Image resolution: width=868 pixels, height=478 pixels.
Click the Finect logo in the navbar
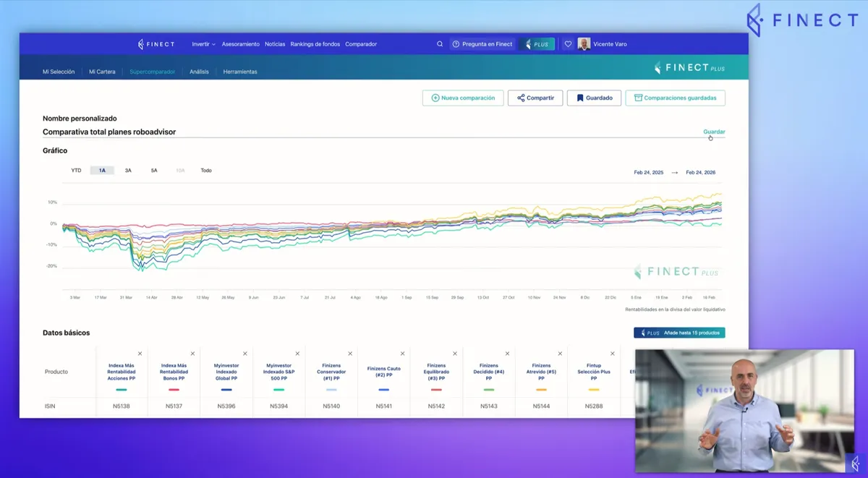156,44
